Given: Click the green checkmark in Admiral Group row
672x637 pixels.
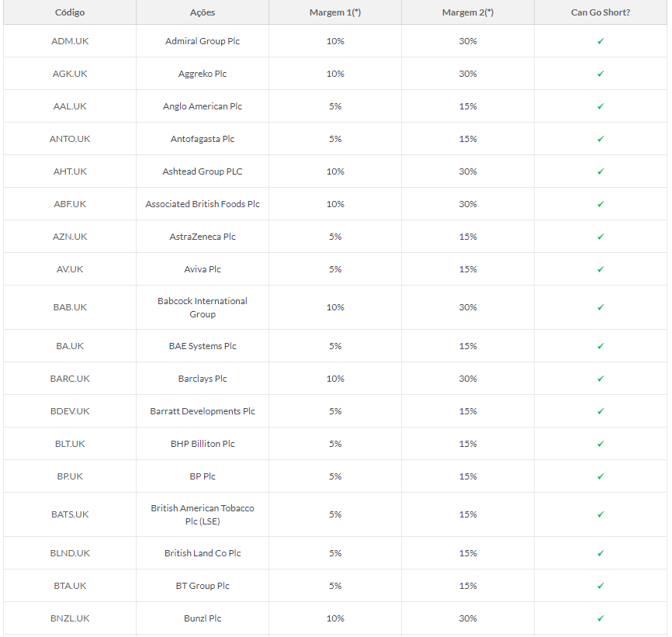Looking at the screenshot, I should pyautogui.click(x=601, y=41).
